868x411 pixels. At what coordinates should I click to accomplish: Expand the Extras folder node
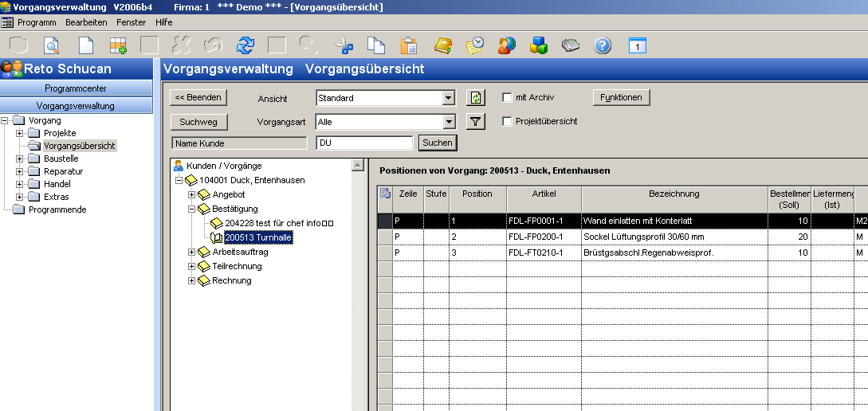point(20,197)
